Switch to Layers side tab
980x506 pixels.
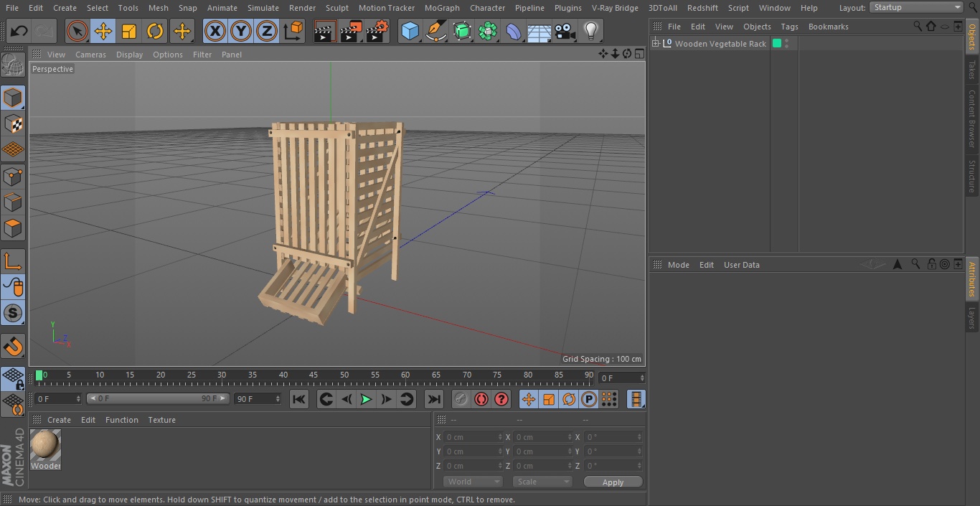click(x=972, y=318)
